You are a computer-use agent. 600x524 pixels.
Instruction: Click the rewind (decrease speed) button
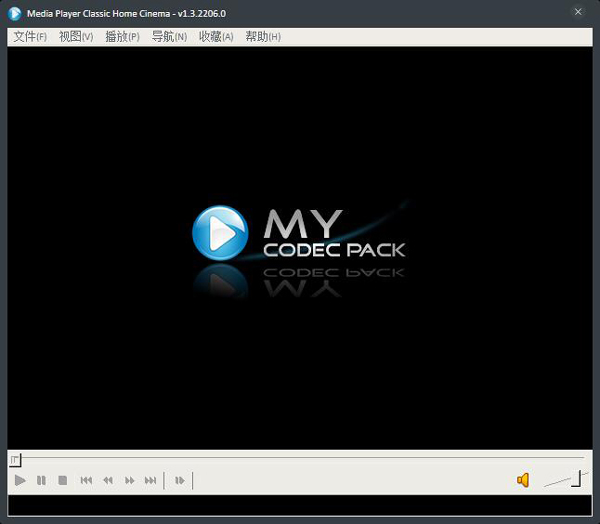pos(108,480)
